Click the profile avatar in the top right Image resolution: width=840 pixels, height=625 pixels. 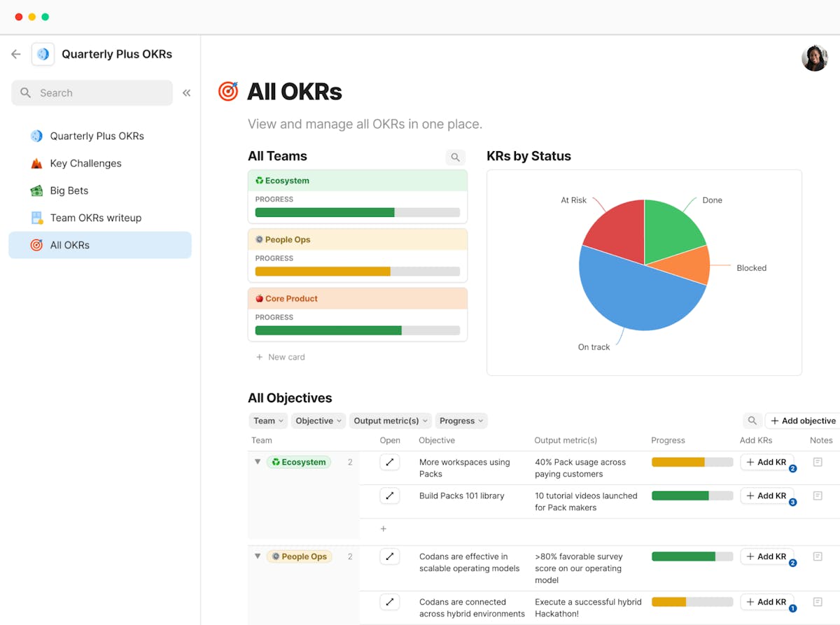tap(814, 58)
